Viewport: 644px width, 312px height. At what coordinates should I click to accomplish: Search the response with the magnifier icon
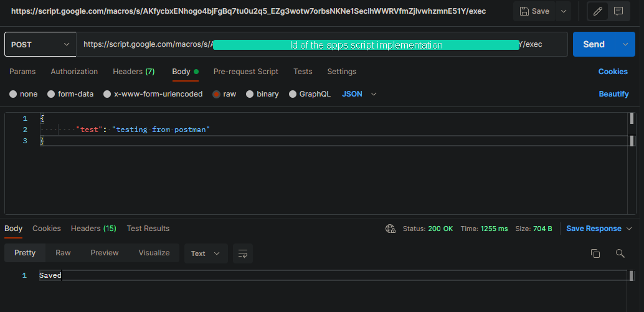620,253
